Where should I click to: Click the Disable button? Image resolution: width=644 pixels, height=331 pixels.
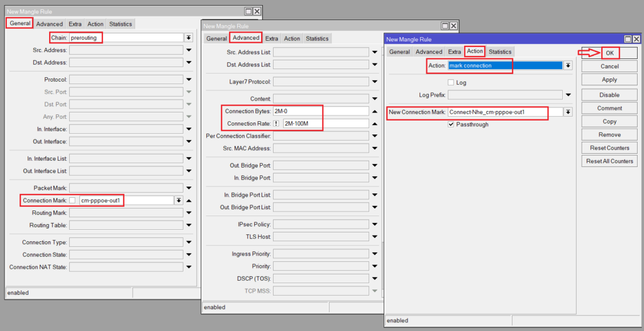click(609, 95)
